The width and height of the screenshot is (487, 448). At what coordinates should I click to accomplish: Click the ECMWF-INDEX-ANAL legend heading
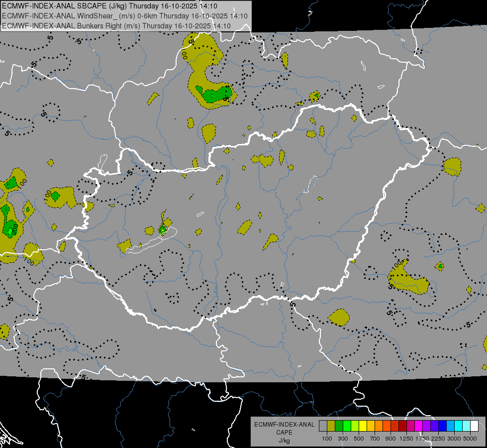coord(284,425)
